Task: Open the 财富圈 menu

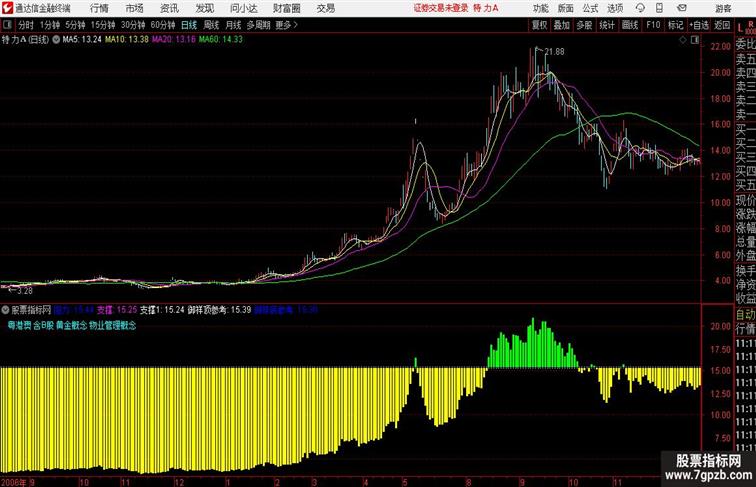Action: (287, 8)
